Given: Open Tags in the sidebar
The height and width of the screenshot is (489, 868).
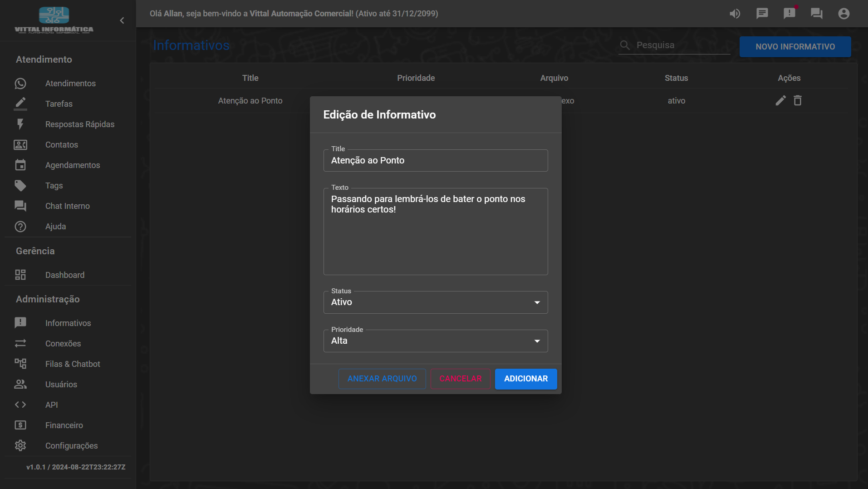Looking at the screenshot, I should pyautogui.click(x=54, y=186).
